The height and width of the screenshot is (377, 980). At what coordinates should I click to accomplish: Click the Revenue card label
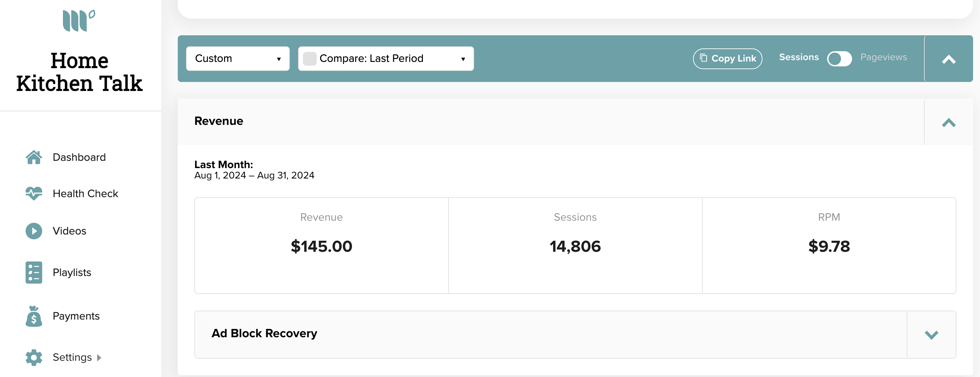[x=322, y=217]
